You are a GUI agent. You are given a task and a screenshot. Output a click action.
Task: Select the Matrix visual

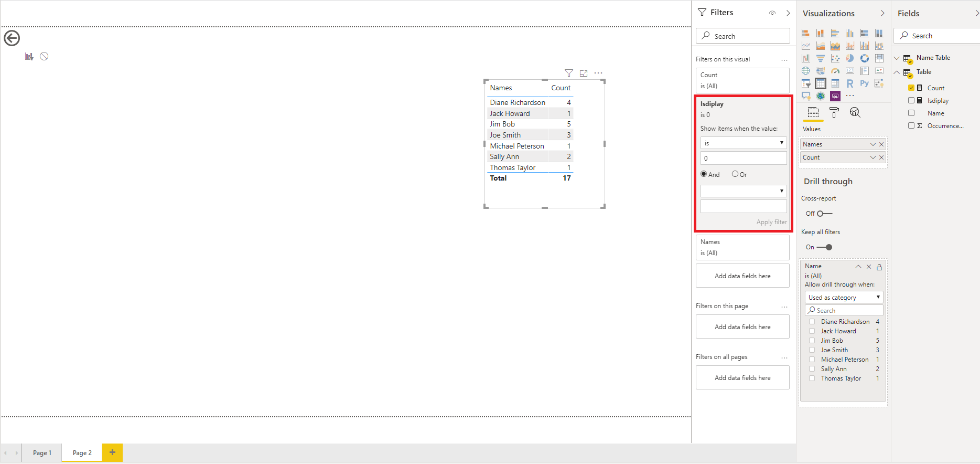[x=835, y=83]
